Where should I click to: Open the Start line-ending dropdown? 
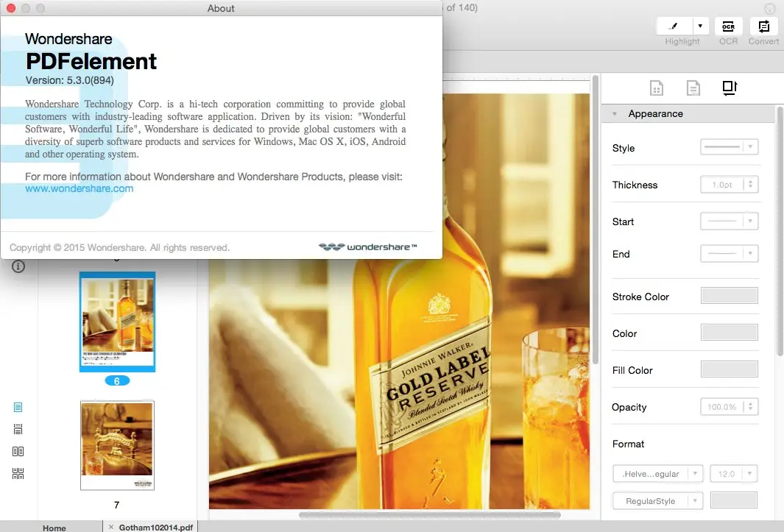click(x=729, y=221)
